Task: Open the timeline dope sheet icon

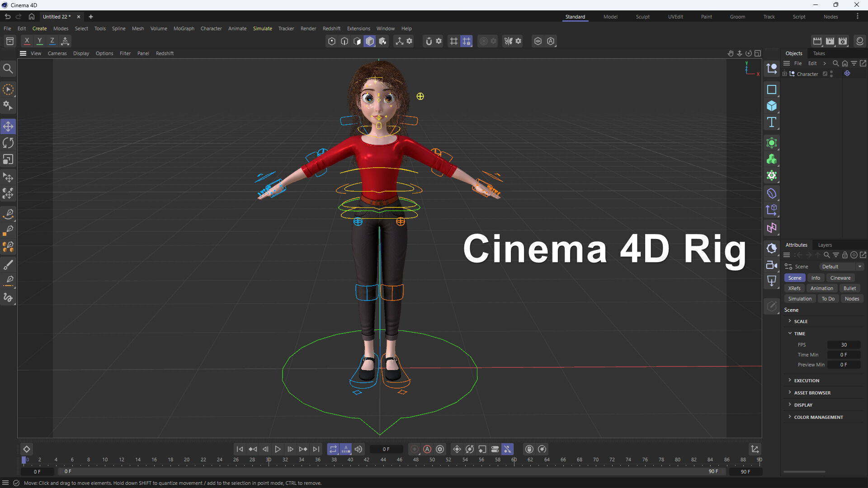Action: pos(755,449)
